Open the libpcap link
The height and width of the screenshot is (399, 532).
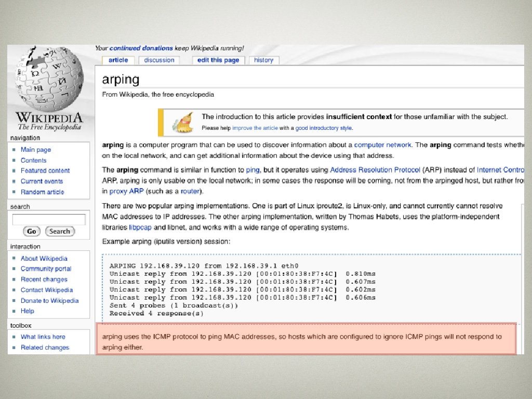coord(140,228)
